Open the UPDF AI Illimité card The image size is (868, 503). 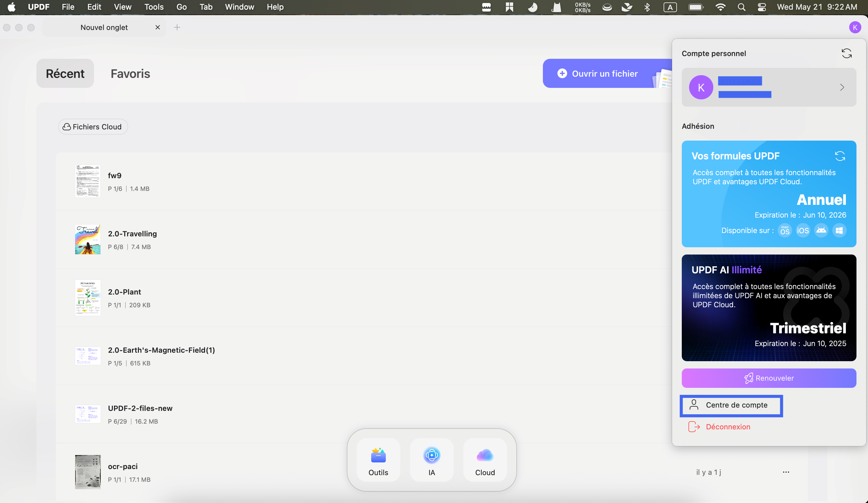(769, 308)
